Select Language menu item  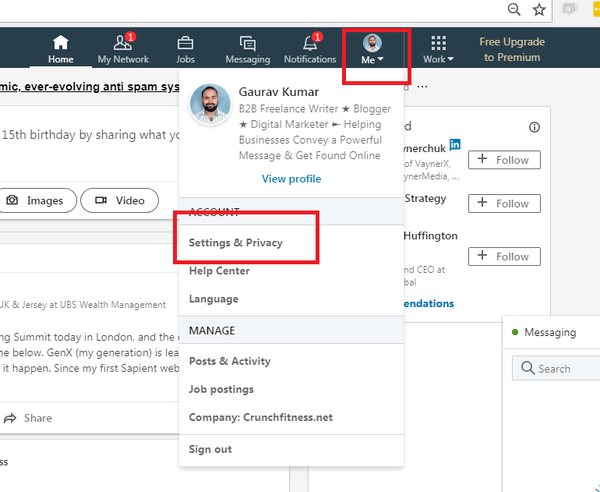[214, 299]
